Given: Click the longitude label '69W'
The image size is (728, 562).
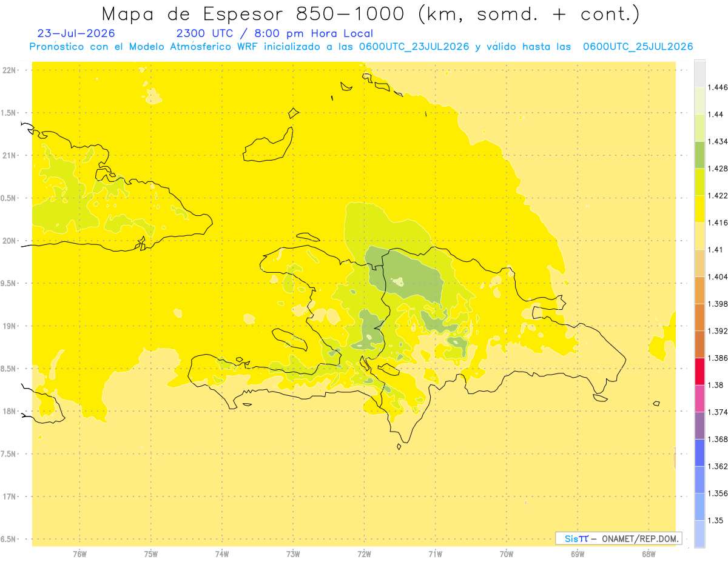Looking at the screenshot, I should [578, 554].
